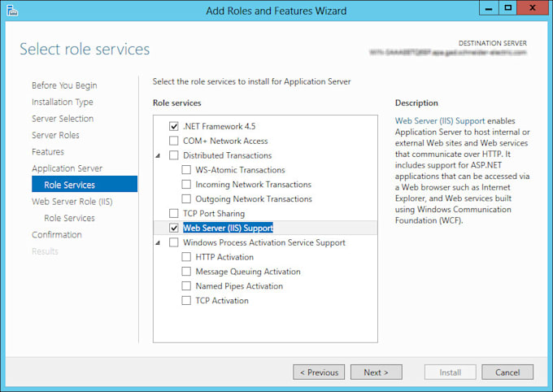Check Windows Process Activation Service Support
Viewport: 553px width, 392px height.
pyautogui.click(x=173, y=242)
